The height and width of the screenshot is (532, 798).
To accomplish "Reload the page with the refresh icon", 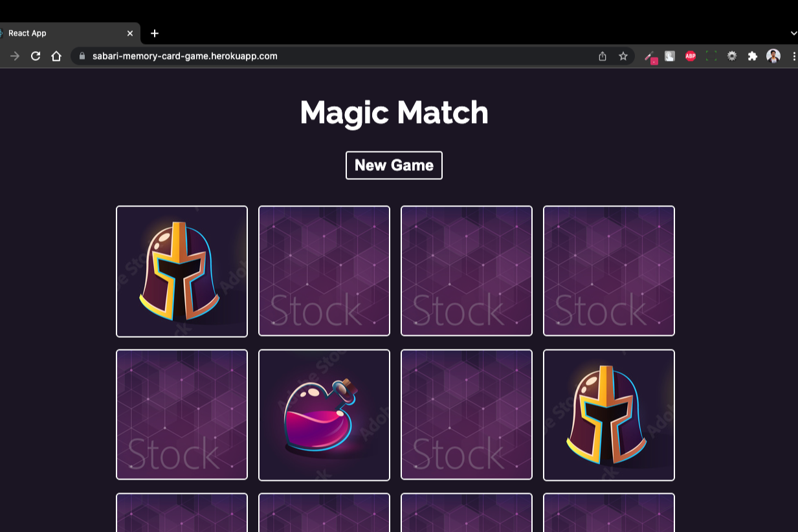I will [x=36, y=56].
